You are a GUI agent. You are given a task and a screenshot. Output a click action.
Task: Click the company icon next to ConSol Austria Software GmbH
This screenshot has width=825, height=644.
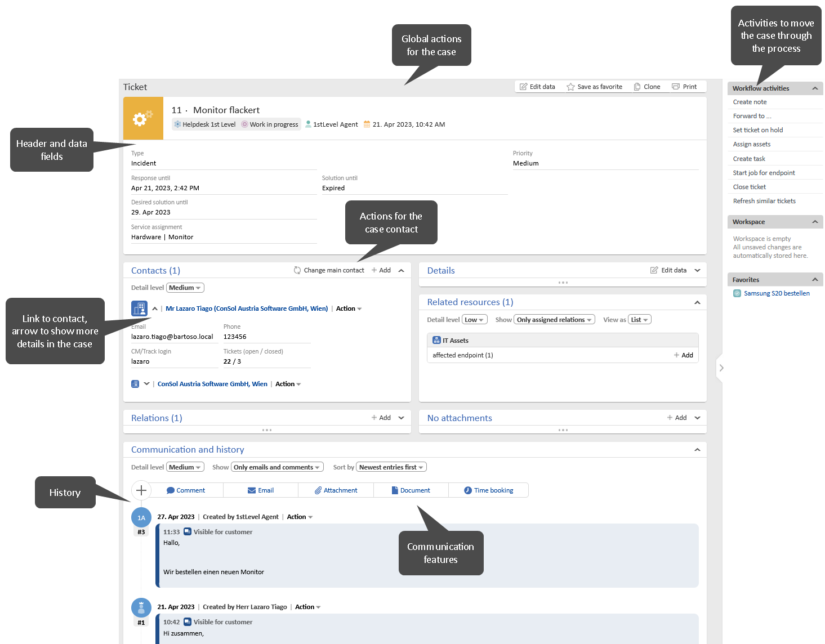[135, 384]
